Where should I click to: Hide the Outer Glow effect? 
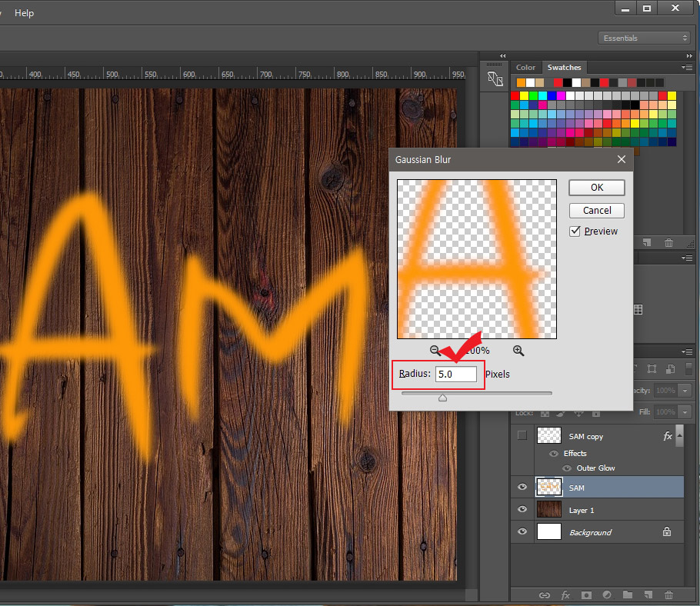click(x=567, y=468)
